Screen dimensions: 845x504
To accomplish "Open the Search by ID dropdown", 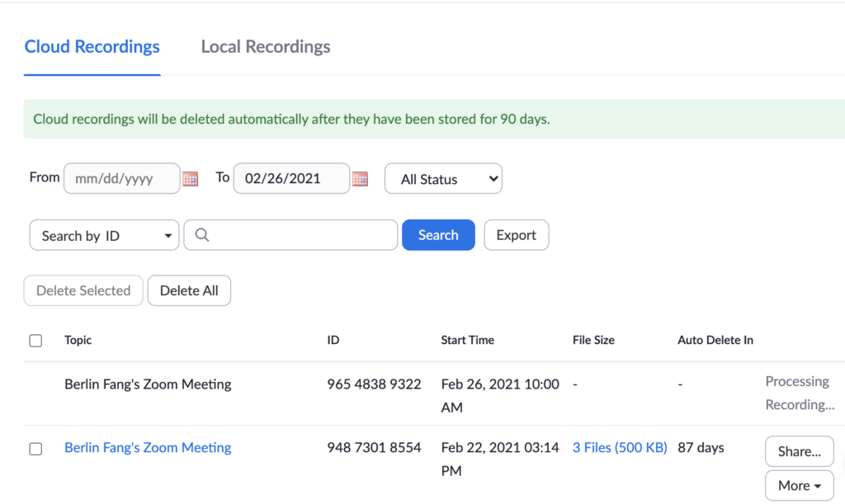I will pos(105,235).
